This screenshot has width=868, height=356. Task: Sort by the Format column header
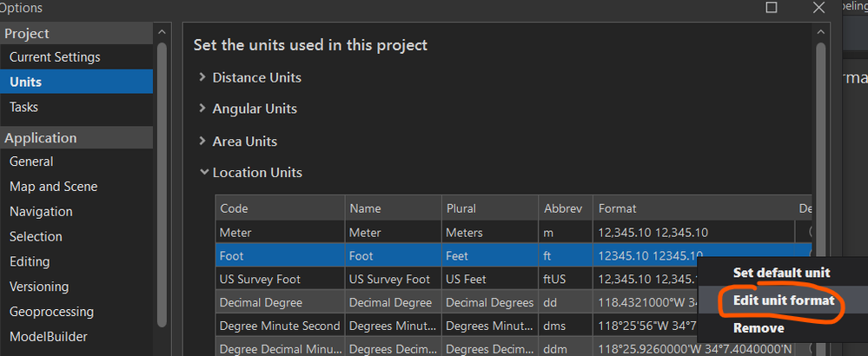[x=693, y=208]
